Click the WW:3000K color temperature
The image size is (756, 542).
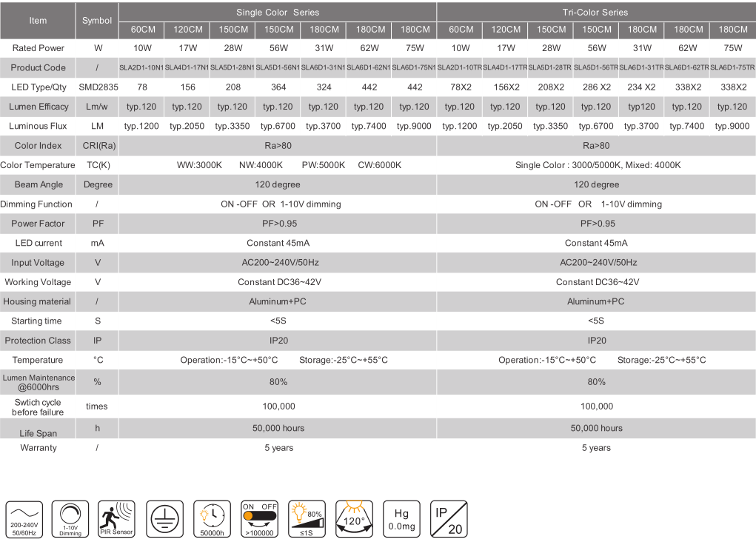coord(199,165)
